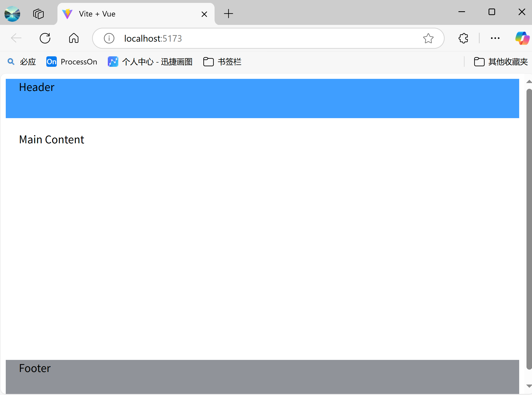
Task: View site information icon in address bar
Action: 109,38
